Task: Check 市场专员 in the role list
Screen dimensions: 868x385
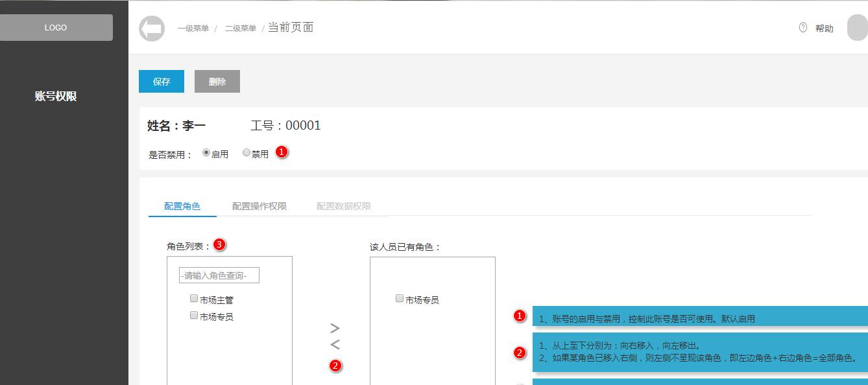Action: [194, 316]
